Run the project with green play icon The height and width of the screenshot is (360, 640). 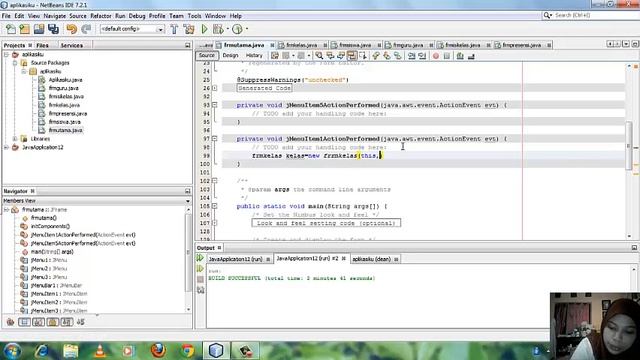[x=204, y=29]
